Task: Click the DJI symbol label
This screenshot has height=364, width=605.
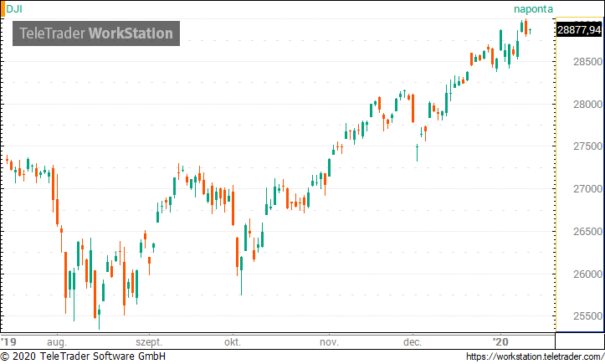Action: pyautogui.click(x=14, y=9)
